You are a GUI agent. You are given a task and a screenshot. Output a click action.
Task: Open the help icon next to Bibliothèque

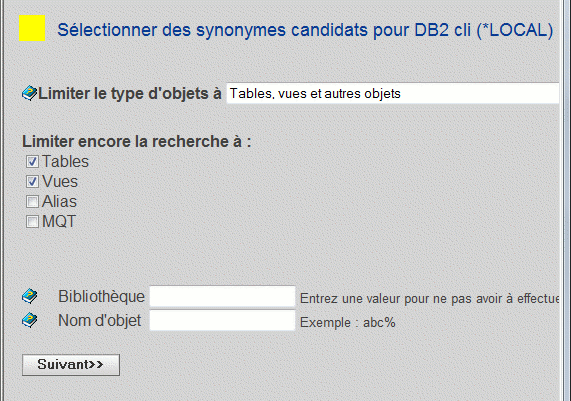(x=29, y=296)
